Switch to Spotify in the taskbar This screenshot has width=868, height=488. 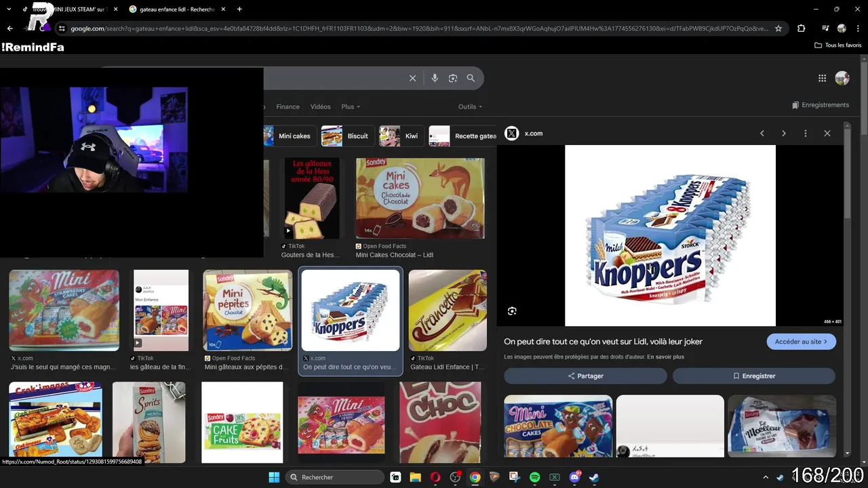coord(534,477)
